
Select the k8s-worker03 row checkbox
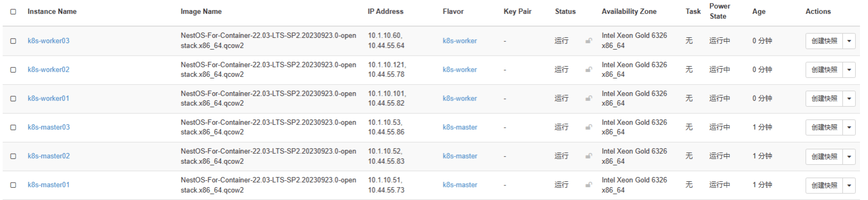coord(13,41)
